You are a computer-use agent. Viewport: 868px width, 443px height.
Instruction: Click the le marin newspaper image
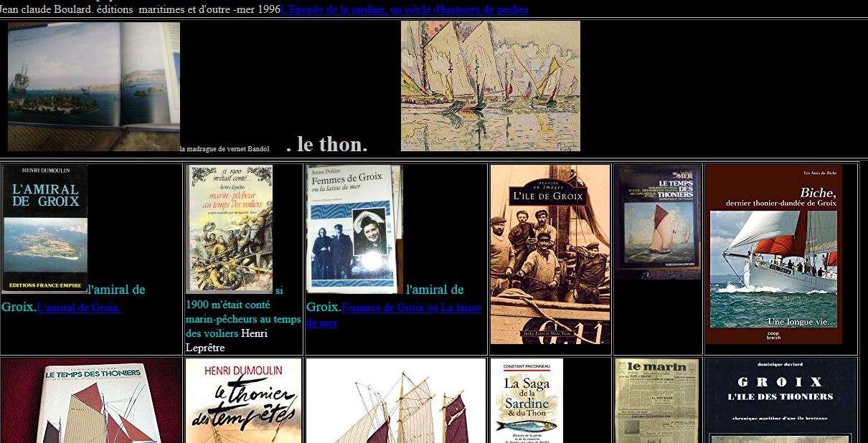657,401
